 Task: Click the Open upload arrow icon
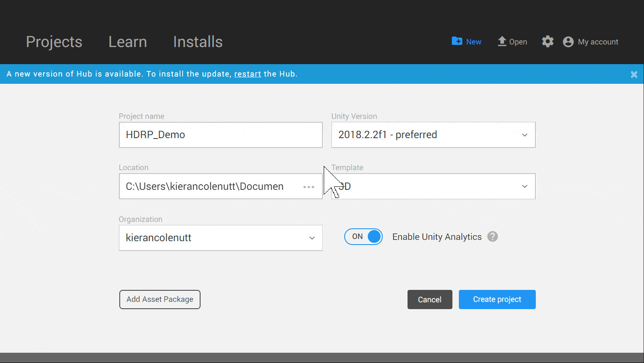coord(502,41)
